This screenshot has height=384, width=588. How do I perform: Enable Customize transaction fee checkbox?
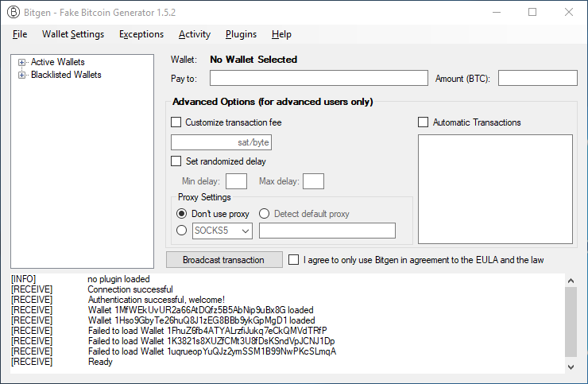tap(176, 122)
